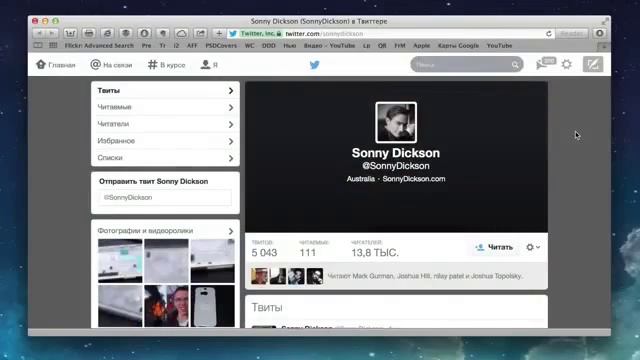The image size is (640, 360).
Task: Open the smiling man photo thumbnail
Action: pyautogui.click(x=167, y=306)
